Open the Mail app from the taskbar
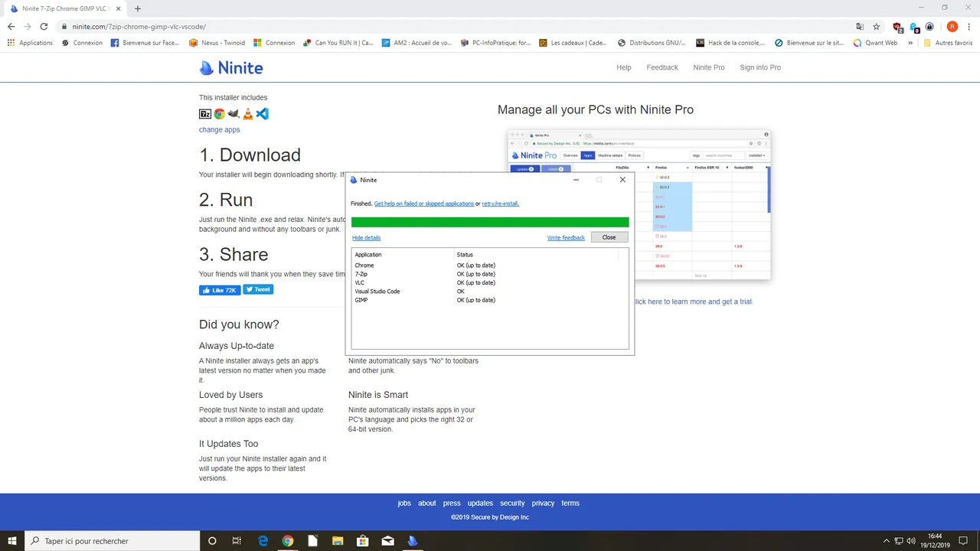 pyautogui.click(x=387, y=541)
